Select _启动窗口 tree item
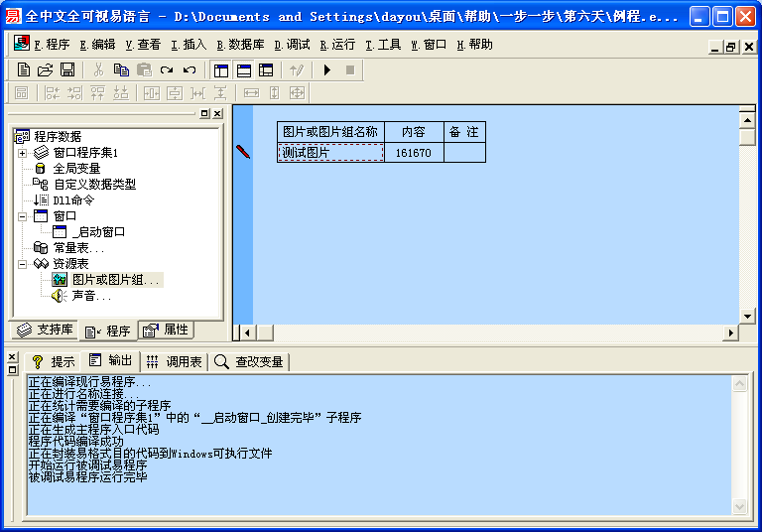762x532 pixels. [98, 232]
